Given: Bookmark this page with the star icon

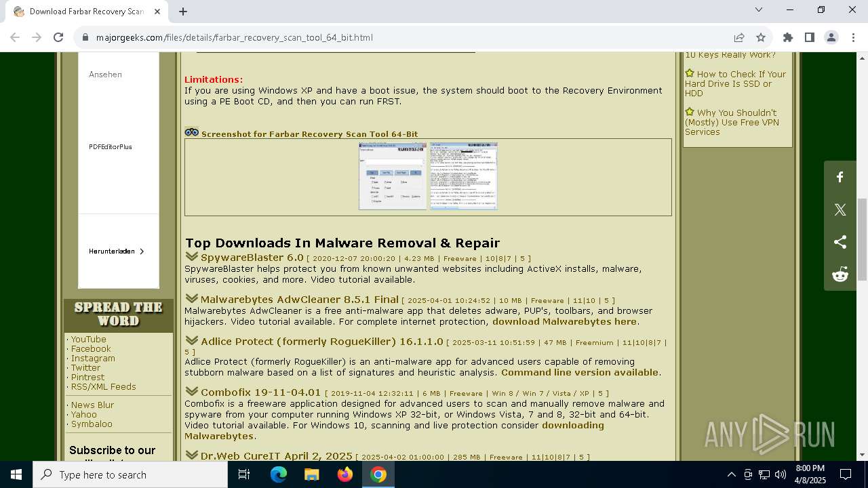Looking at the screenshot, I should [761, 37].
